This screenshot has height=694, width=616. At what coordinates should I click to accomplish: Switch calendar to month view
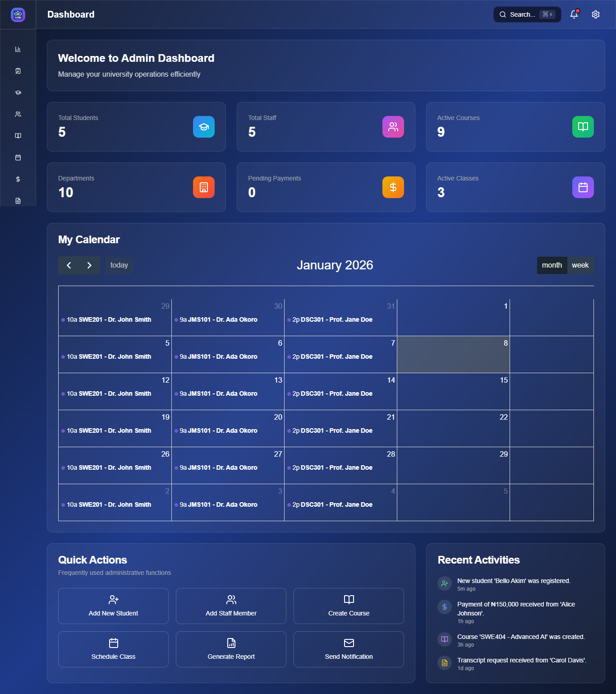click(552, 265)
